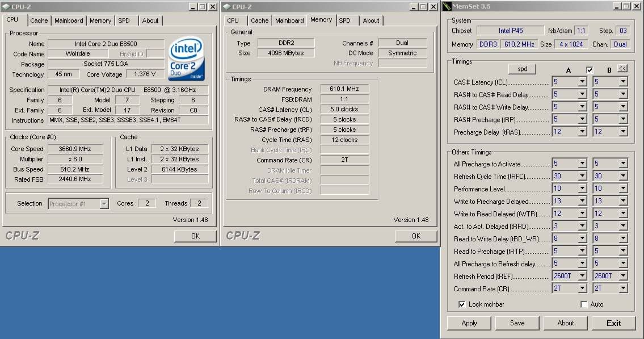Open column A Refresh Cycle Time (tRFC) dropdown

pyautogui.click(x=582, y=176)
